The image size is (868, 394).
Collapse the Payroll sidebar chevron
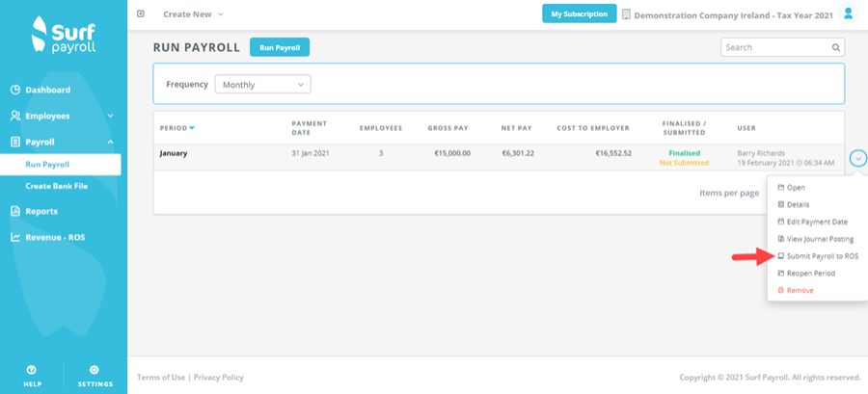click(x=110, y=142)
